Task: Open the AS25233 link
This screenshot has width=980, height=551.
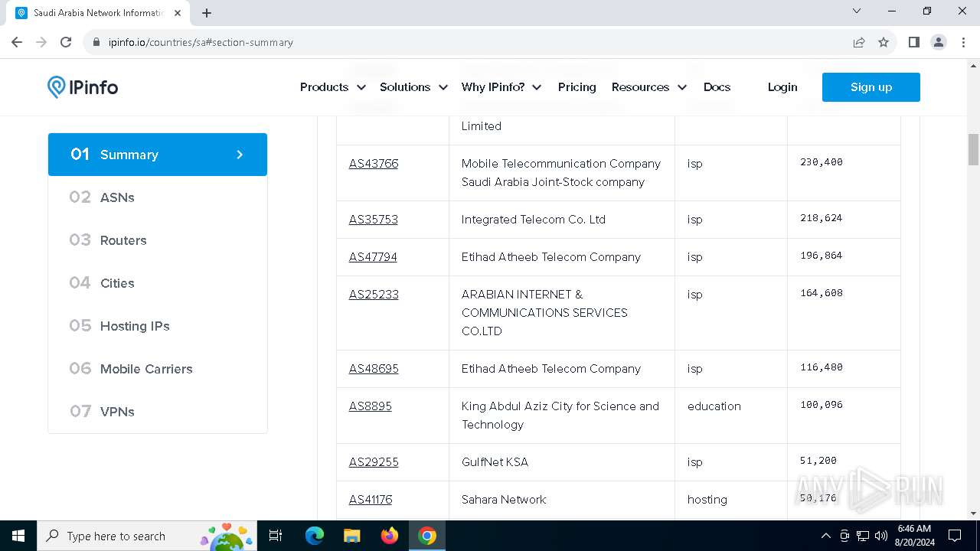Action: (x=374, y=295)
